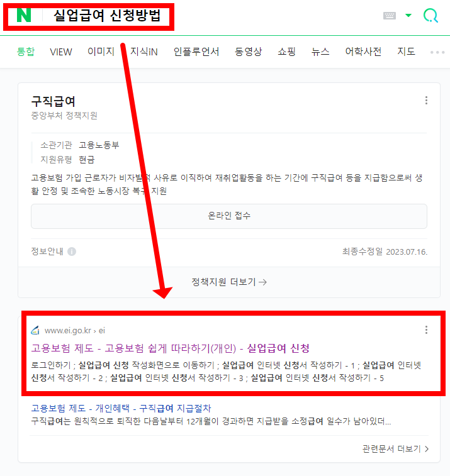Click the 온라인 접수 button

tap(229, 216)
